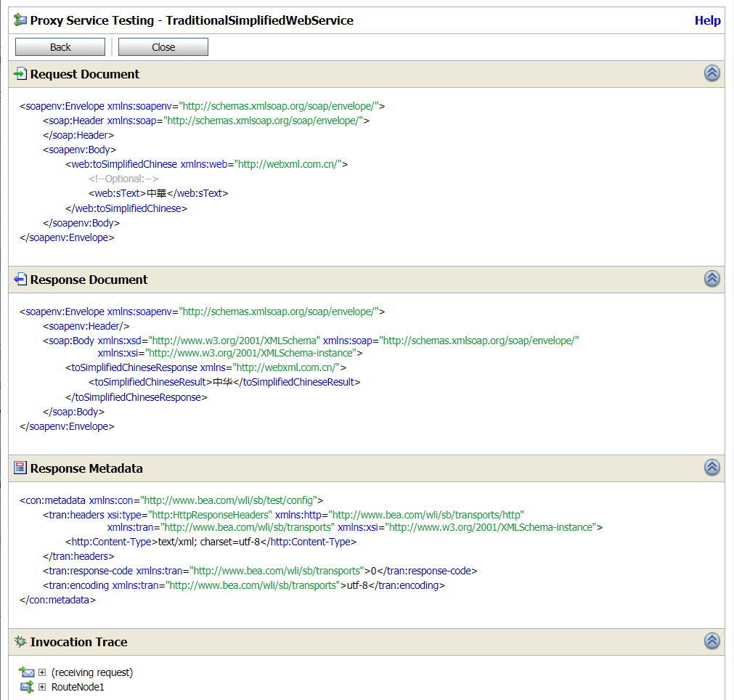Expand the (receiving request) trace node
734x700 pixels.
click(42, 672)
